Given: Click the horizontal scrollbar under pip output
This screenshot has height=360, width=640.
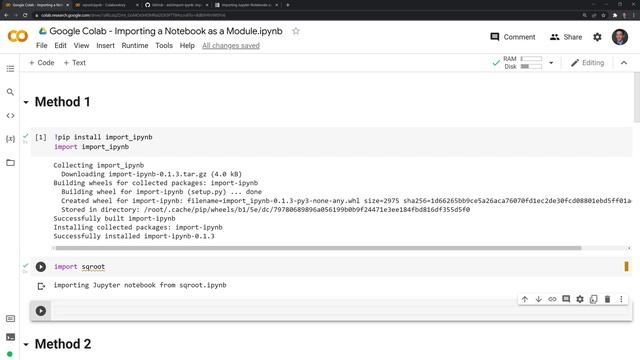Looking at the screenshot, I should coord(318,248).
